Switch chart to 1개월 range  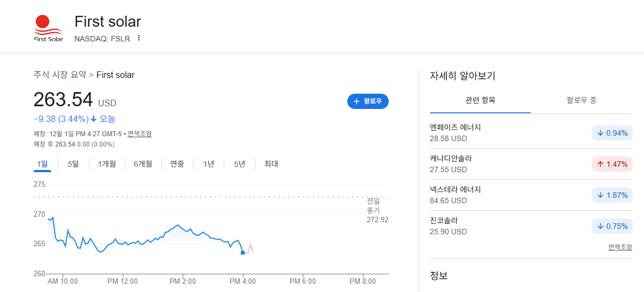click(x=107, y=164)
